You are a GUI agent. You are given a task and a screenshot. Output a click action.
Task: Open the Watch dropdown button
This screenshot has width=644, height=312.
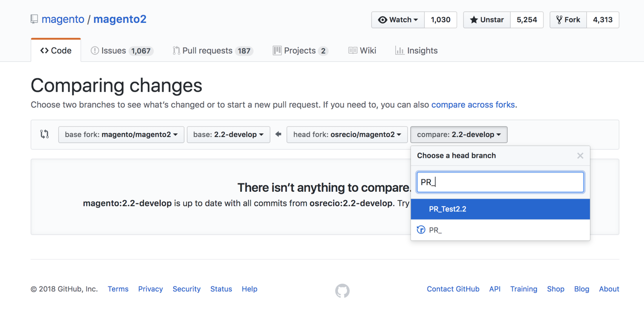(x=398, y=20)
